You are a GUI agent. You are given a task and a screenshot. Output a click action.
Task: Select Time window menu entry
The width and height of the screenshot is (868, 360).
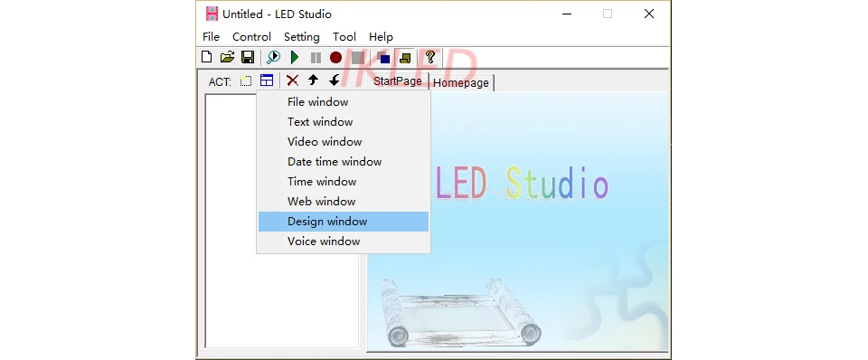tap(344, 182)
